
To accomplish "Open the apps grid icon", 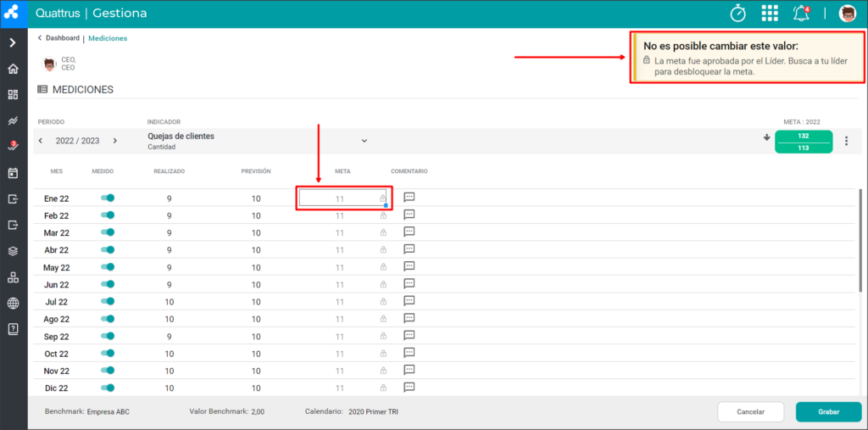I will click(770, 13).
